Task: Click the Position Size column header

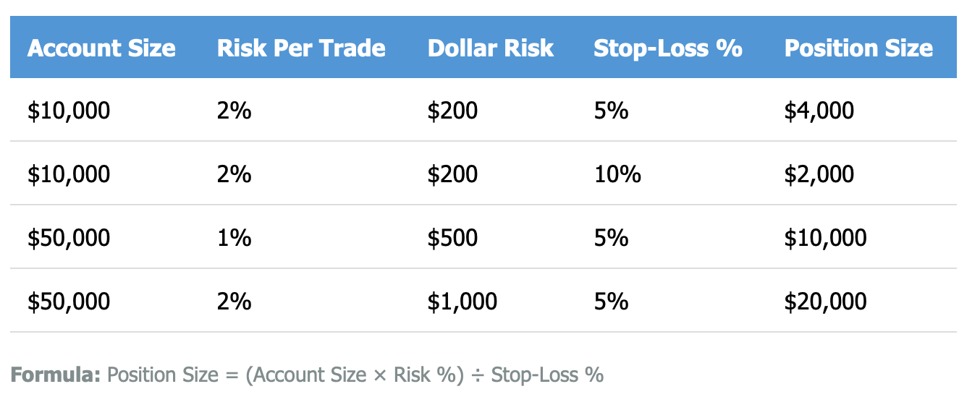Action: tap(858, 48)
